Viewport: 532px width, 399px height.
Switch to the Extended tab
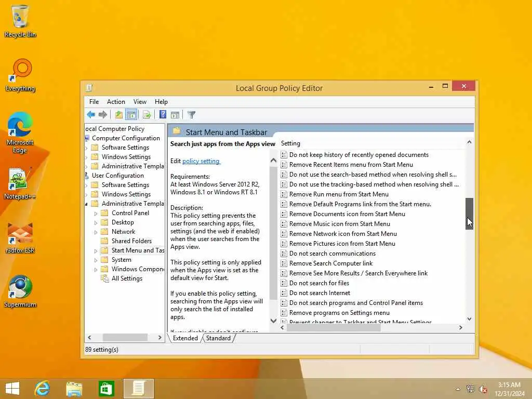[185, 338]
